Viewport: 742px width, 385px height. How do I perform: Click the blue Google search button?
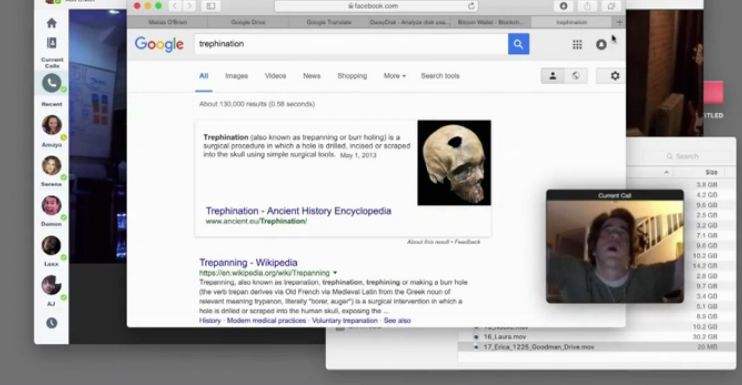coord(519,44)
